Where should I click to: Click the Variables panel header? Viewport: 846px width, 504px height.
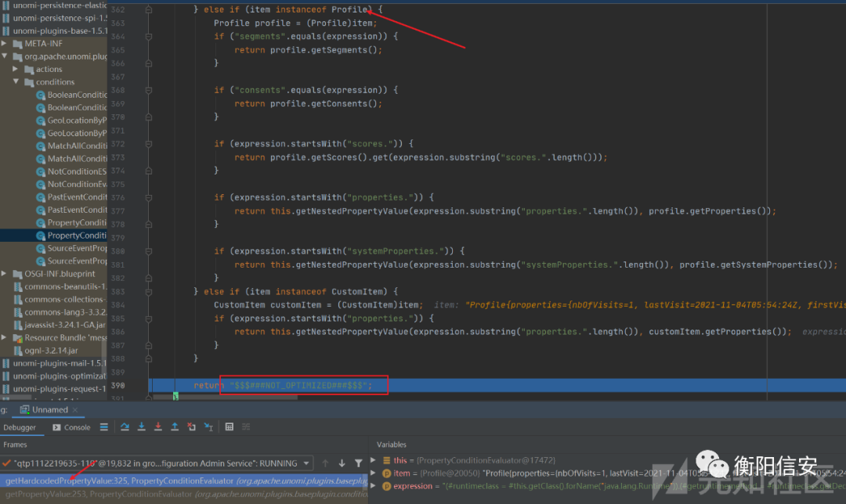(x=392, y=445)
